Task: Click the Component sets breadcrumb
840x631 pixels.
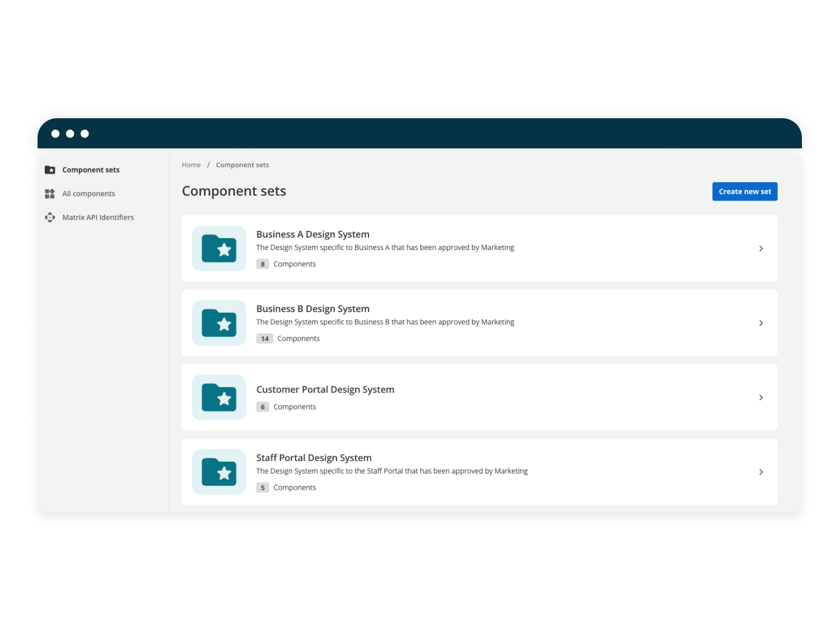Action: [242, 165]
